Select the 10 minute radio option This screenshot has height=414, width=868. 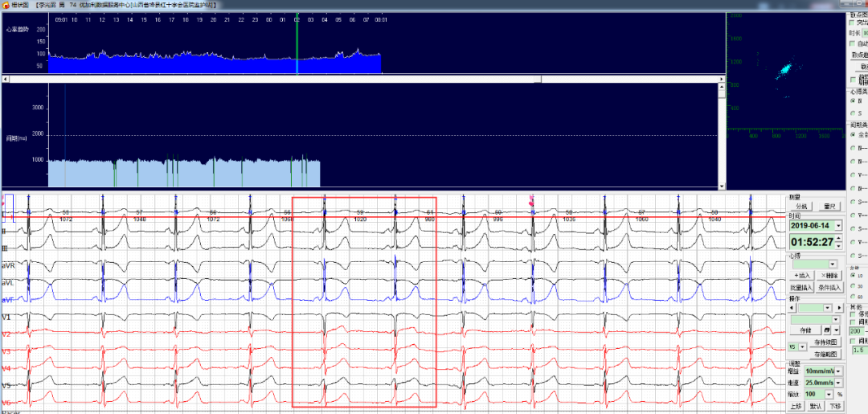pos(854,275)
